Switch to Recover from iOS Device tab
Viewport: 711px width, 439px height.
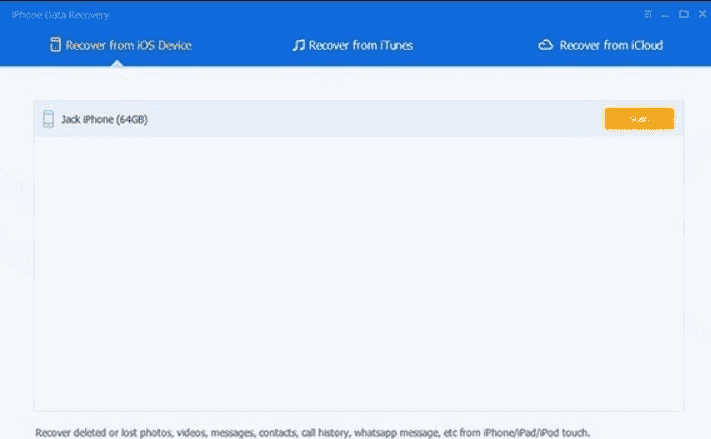tap(121, 45)
